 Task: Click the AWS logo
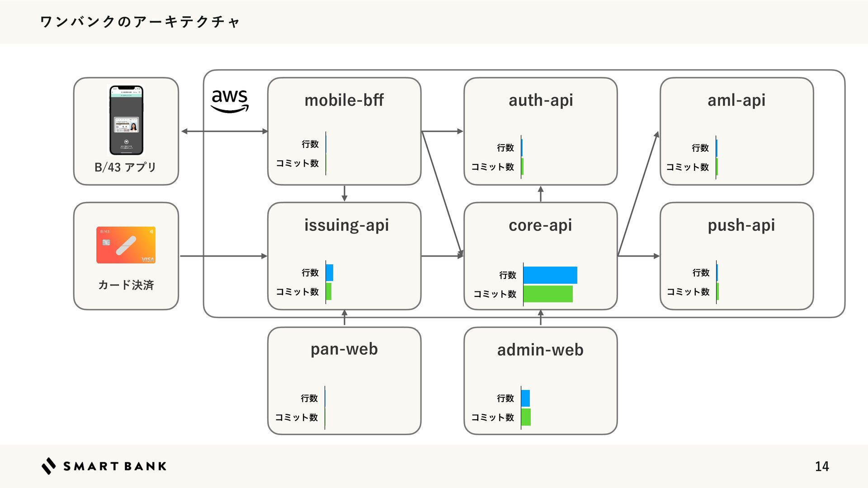tap(230, 100)
